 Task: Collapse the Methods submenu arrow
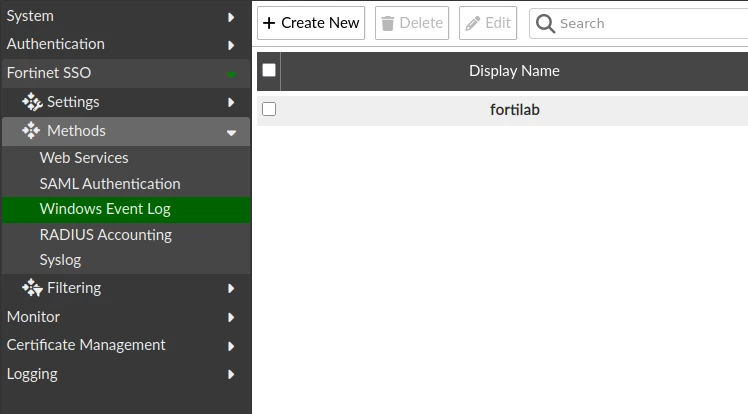point(231,133)
